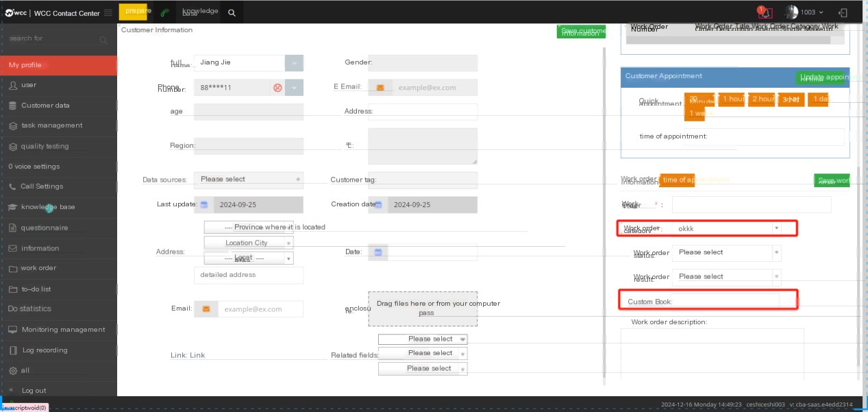868x412 pixels.
Task: Open 0 voice settings sidebar item
Action: click(x=58, y=167)
